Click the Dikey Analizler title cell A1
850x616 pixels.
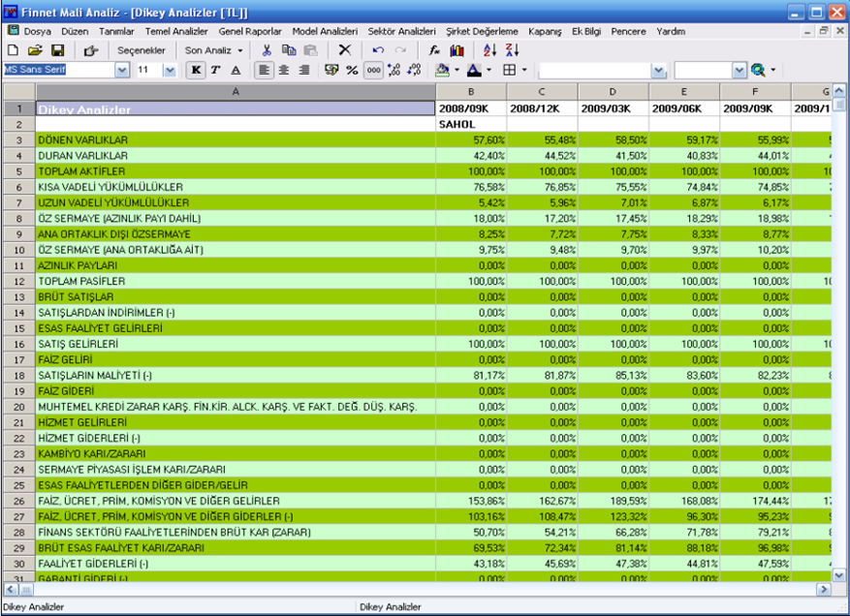[x=236, y=108]
